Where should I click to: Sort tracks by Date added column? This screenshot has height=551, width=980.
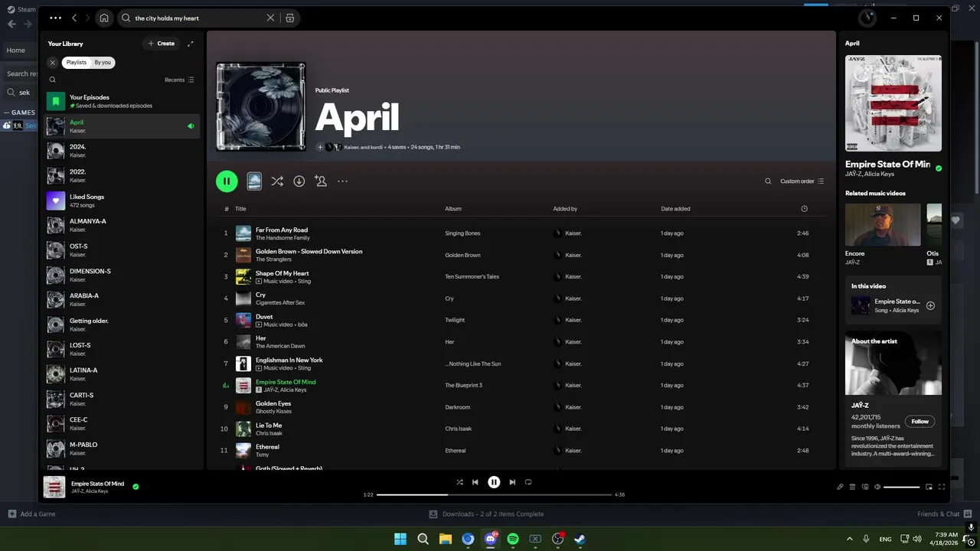pos(675,208)
